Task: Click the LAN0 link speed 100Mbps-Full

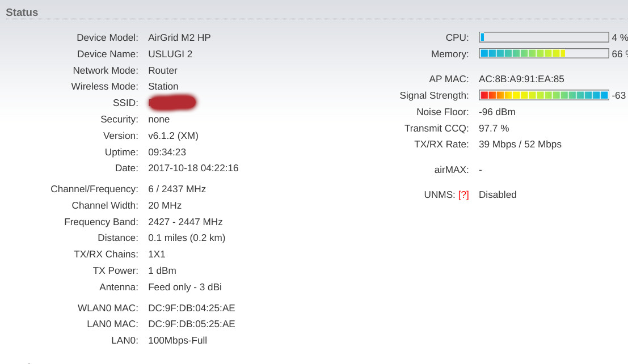Action: 178,340
